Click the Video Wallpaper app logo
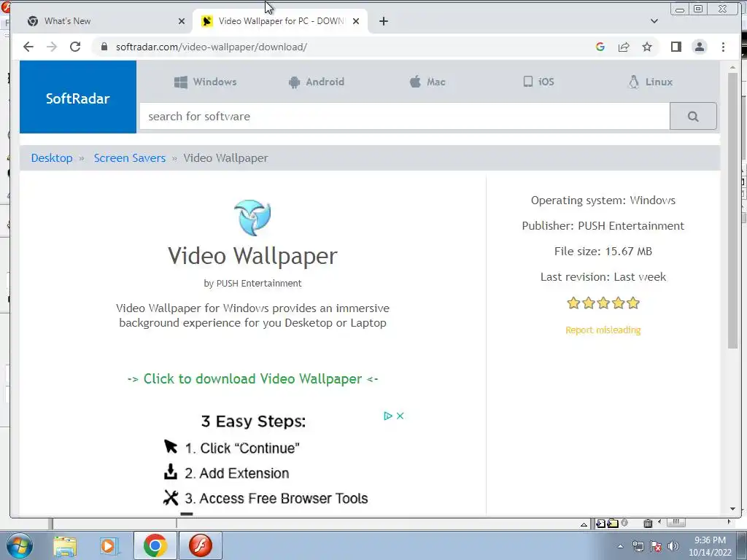 click(252, 217)
